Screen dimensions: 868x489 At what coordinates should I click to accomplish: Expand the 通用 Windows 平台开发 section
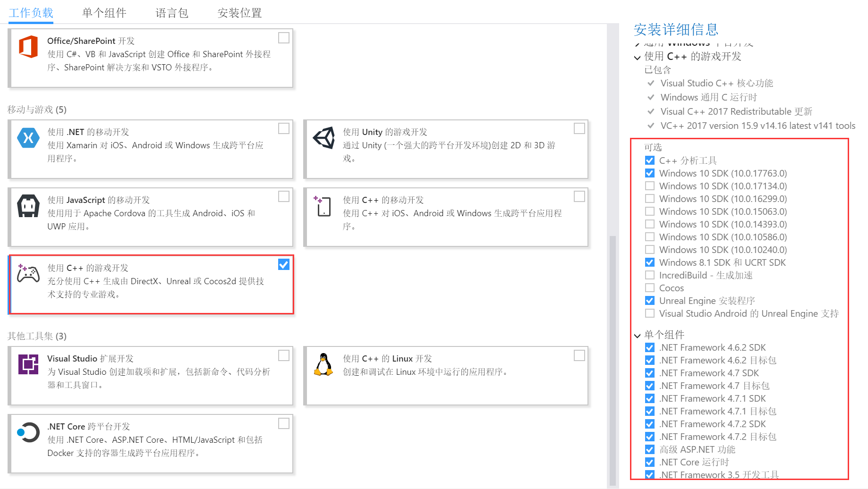pyautogui.click(x=638, y=43)
